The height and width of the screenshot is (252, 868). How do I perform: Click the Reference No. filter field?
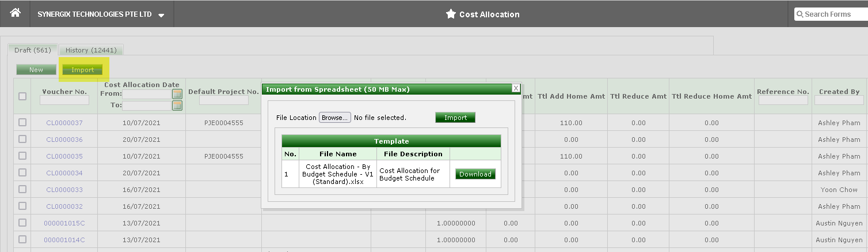[783, 100]
